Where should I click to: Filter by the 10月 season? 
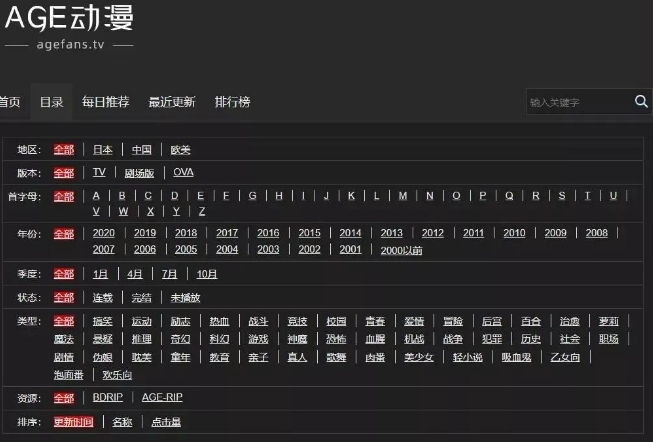tap(207, 274)
